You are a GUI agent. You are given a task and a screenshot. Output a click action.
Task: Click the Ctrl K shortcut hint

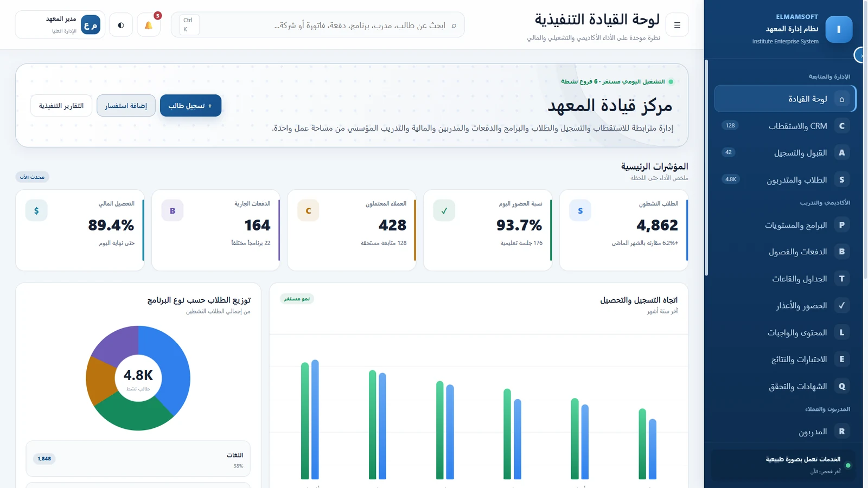[189, 25]
